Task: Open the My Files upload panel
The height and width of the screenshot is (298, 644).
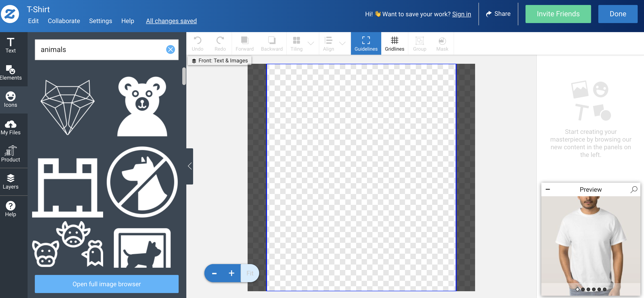Action: pyautogui.click(x=10, y=127)
